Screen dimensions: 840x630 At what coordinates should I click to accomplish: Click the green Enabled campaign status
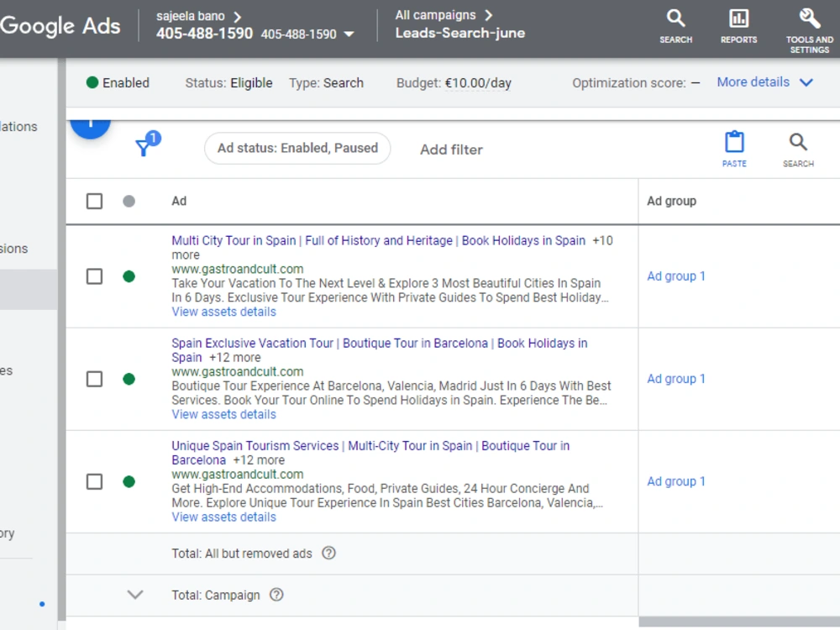click(118, 82)
